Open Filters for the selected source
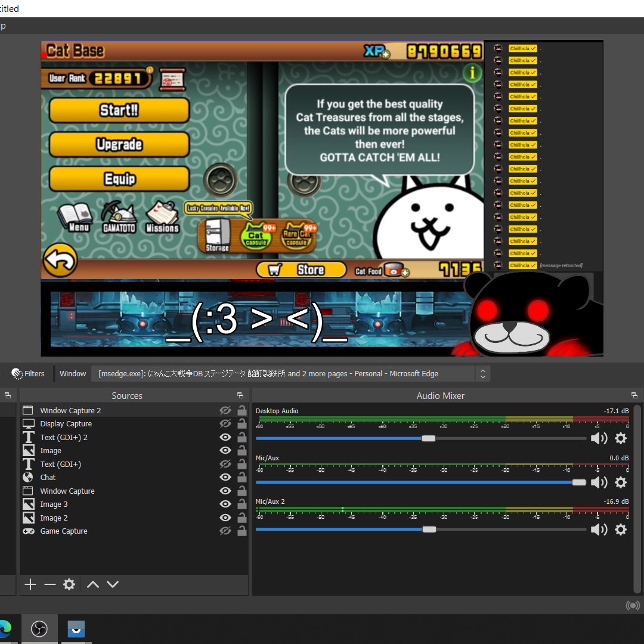This screenshot has width=644, height=644. coord(28,374)
